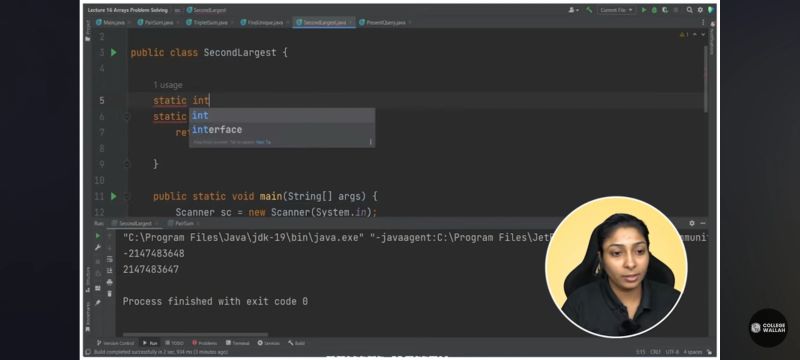The image size is (800, 360).
Task: Open the TODO tool window
Action: [x=174, y=343]
